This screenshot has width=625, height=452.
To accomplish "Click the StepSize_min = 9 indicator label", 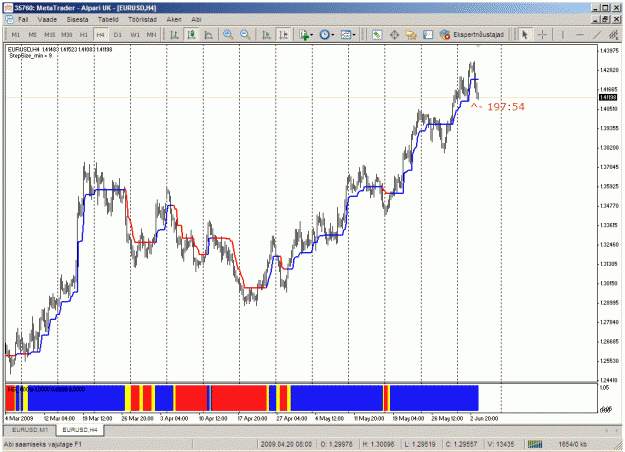I will pyautogui.click(x=31, y=55).
